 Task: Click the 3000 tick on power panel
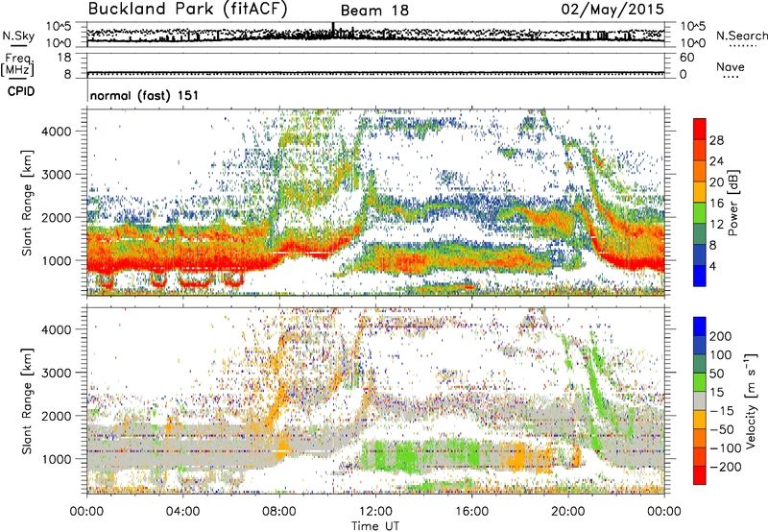tap(56, 175)
